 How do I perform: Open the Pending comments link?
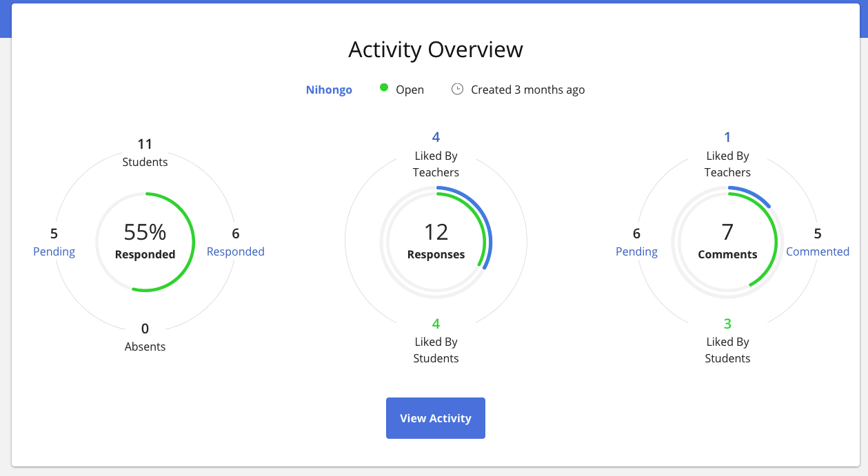[636, 251]
